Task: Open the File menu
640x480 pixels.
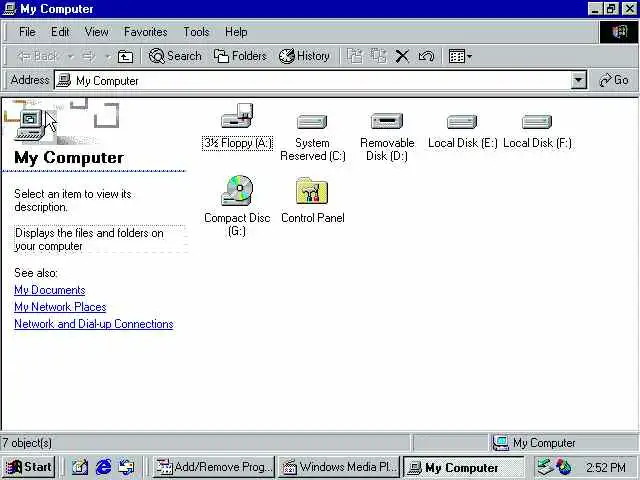Action: (x=27, y=32)
